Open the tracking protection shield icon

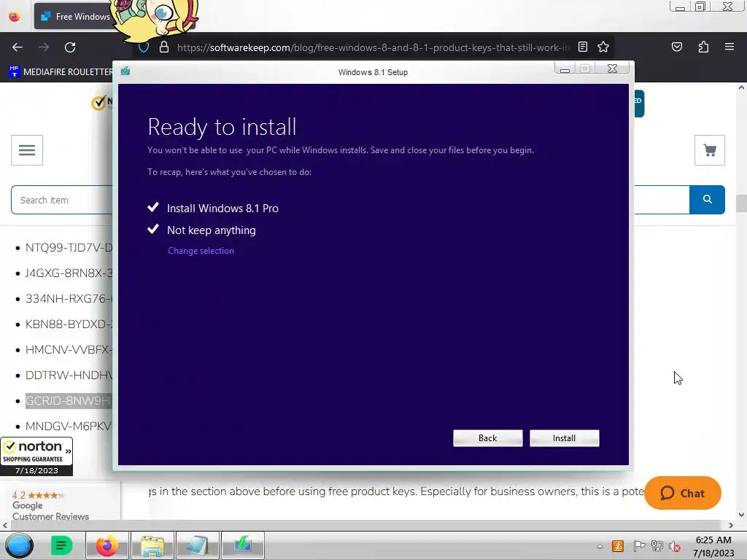[x=144, y=47]
